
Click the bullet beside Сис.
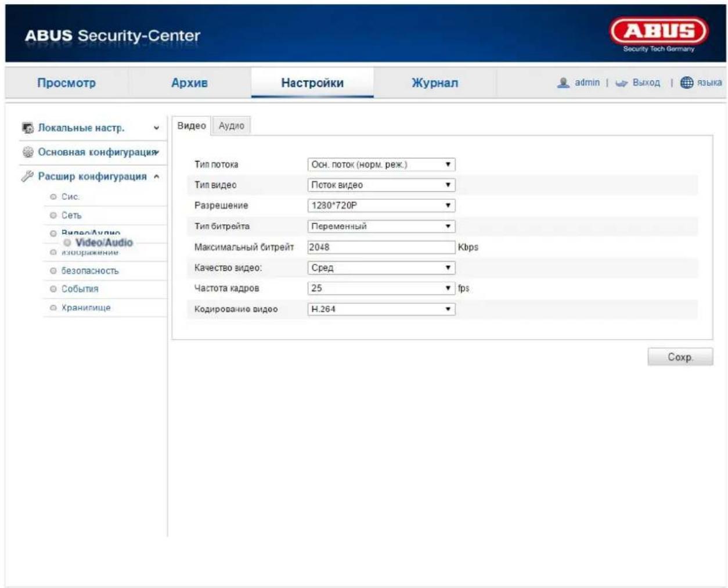53,197
